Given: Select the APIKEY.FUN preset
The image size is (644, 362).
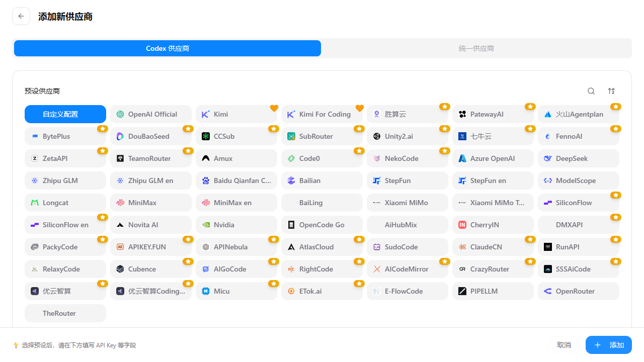Looking at the screenshot, I should [151, 247].
